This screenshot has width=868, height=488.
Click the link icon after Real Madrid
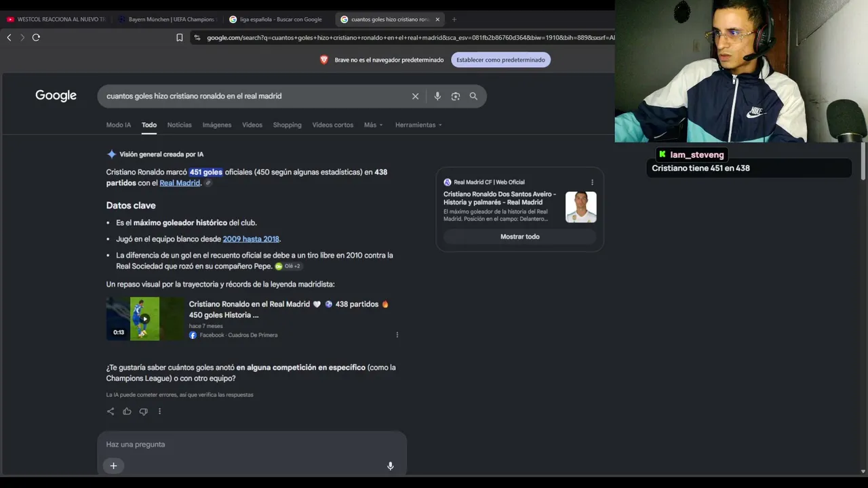[208, 183]
